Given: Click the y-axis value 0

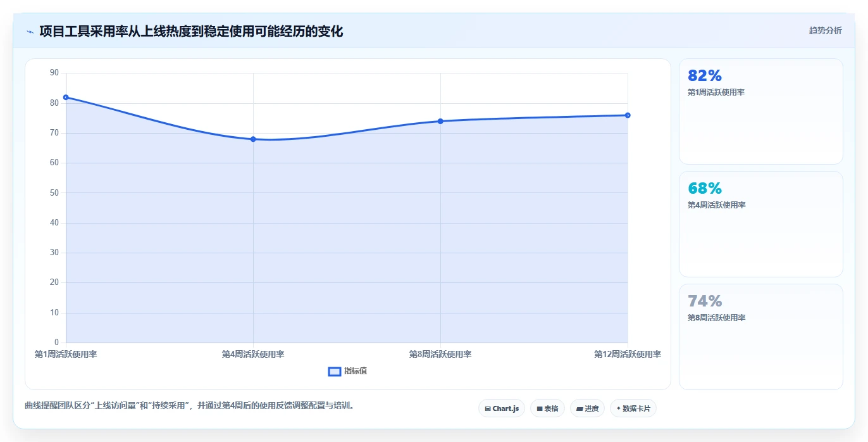Looking at the screenshot, I should pyautogui.click(x=56, y=343).
